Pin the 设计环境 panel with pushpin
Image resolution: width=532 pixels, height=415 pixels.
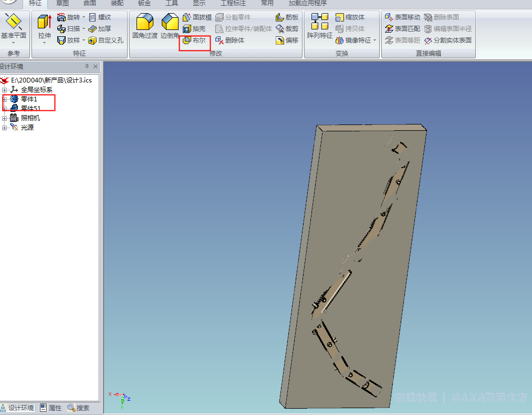pos(87,67)
